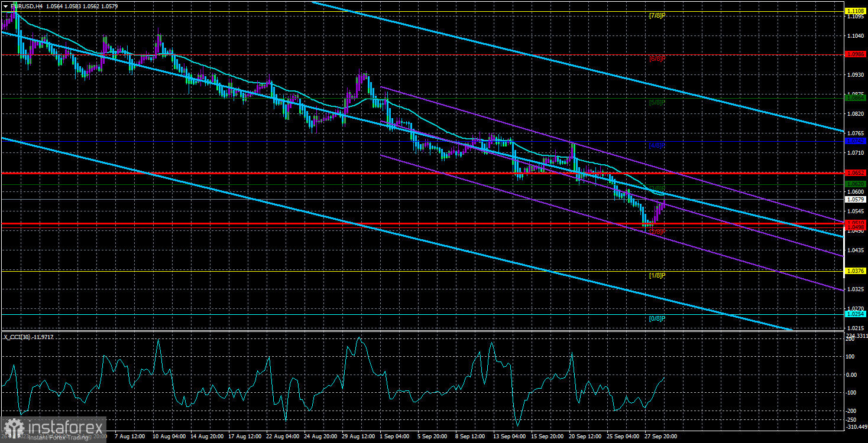Click the CCI scale value 100
Viewport: 868px width, 443px height.
[851, 356]
